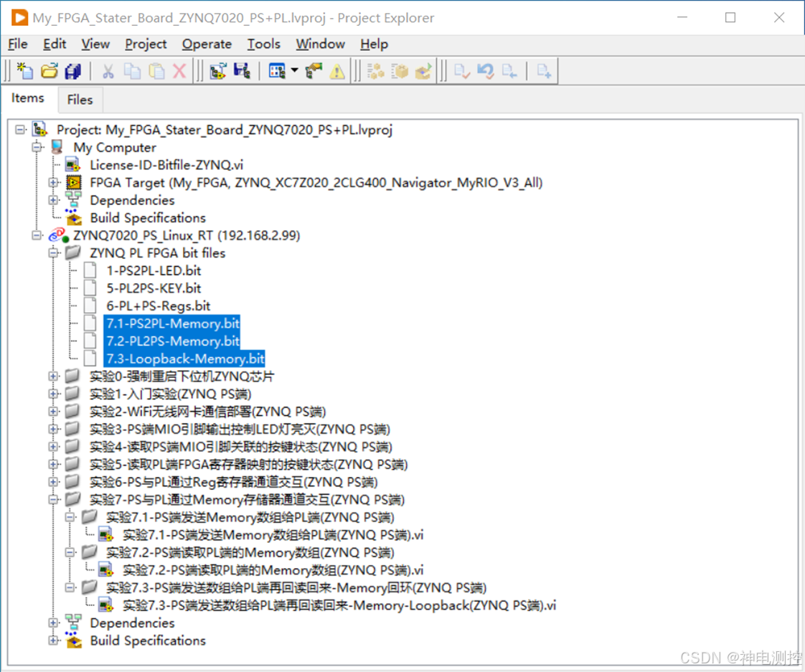The height and width of the screenshot is (672, 805).
Task: Open the Help menu
Action: (x=375, y=44)
